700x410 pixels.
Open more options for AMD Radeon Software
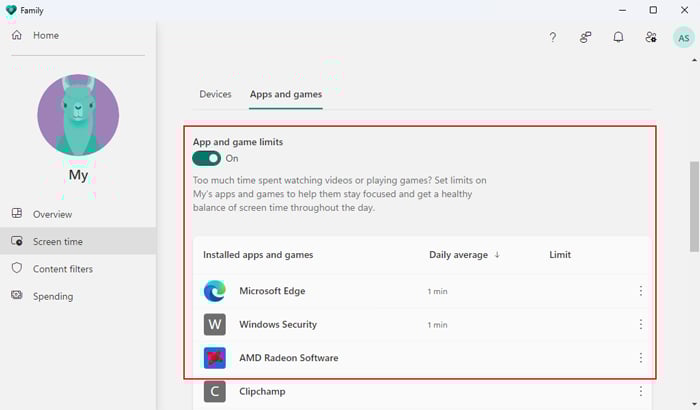(640, 358)
